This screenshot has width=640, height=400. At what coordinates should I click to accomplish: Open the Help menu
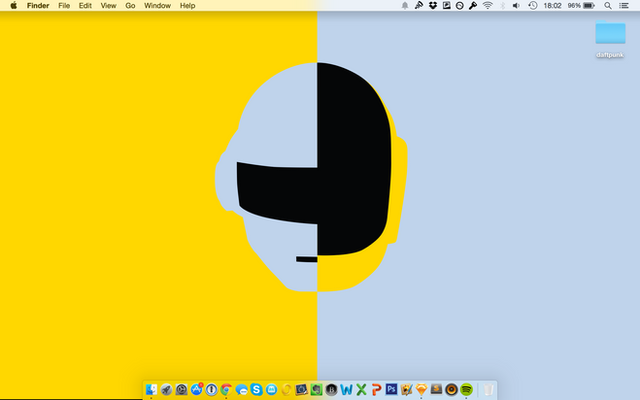pos(187,6)
